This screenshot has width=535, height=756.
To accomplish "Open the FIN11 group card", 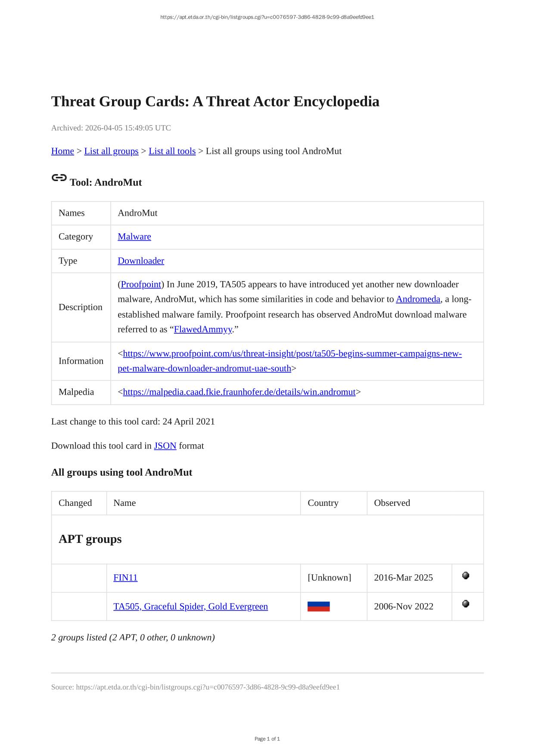I will click(125, 578).
